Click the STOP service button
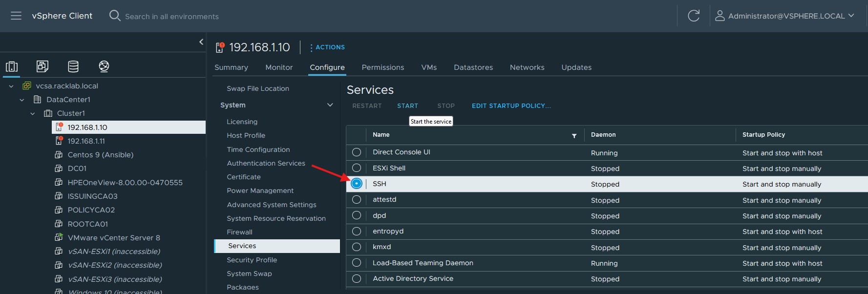868x294 pixels. point(446,106)
